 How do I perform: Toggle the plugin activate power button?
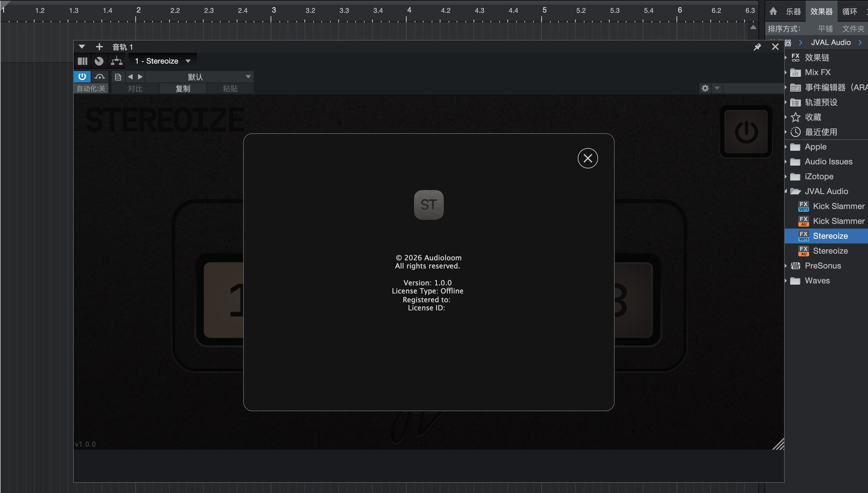(x=82, y=76)
